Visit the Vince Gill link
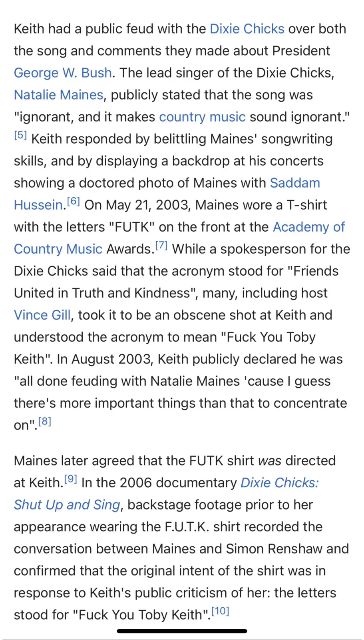Viewport: 364px width, 640px height. coord(42,315)
